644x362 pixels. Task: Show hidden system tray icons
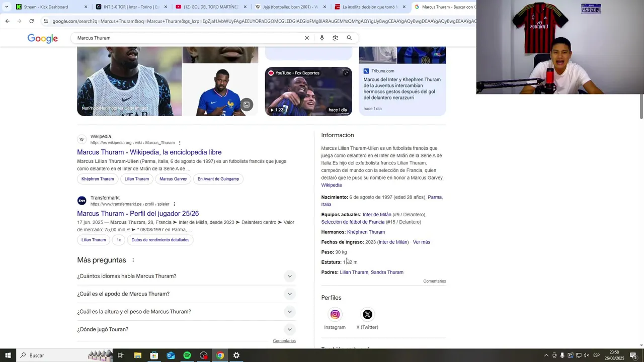pos(546,355)
